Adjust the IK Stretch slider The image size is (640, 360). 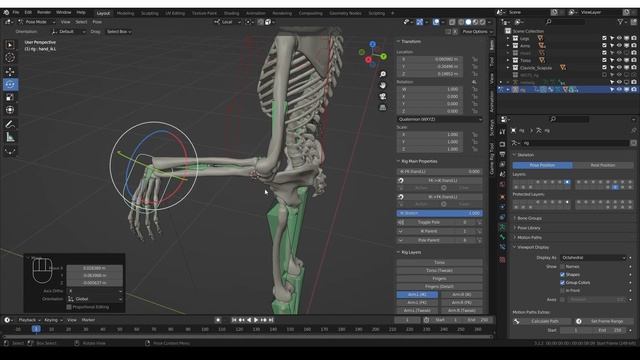tap(440, 213)
